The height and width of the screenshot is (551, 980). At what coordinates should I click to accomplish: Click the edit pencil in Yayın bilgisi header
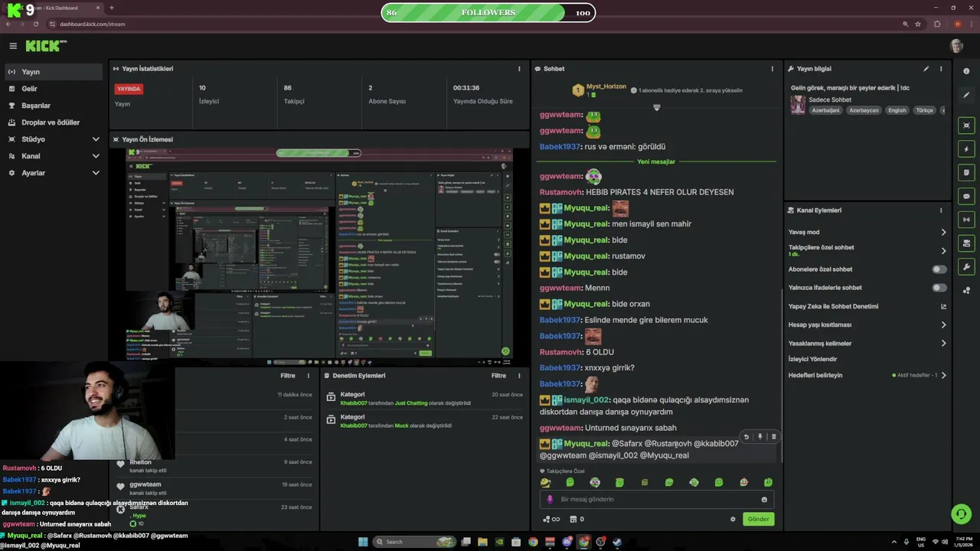coord(926,69)
